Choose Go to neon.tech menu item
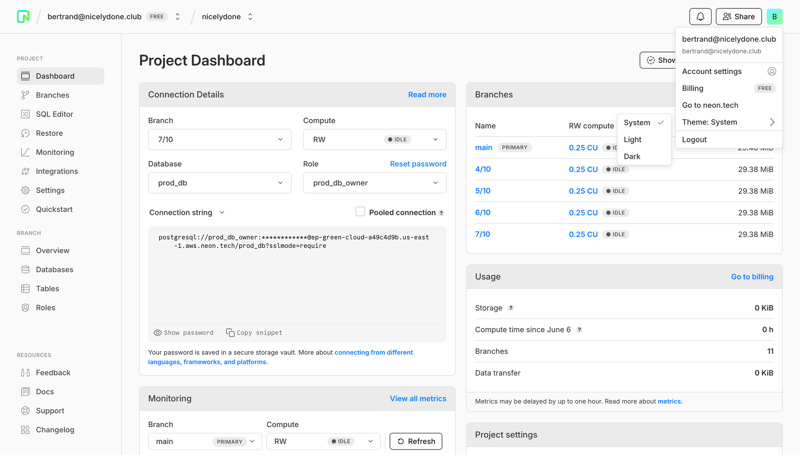 (x=729, y=105)
